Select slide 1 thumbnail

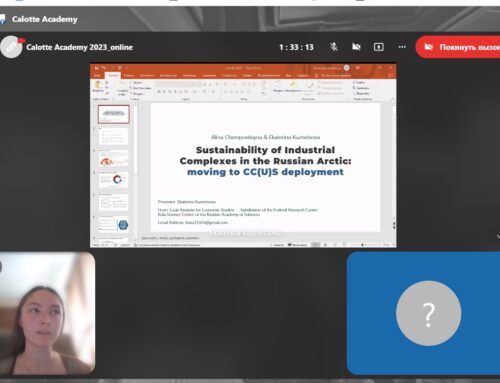click(x=114, y=114)
